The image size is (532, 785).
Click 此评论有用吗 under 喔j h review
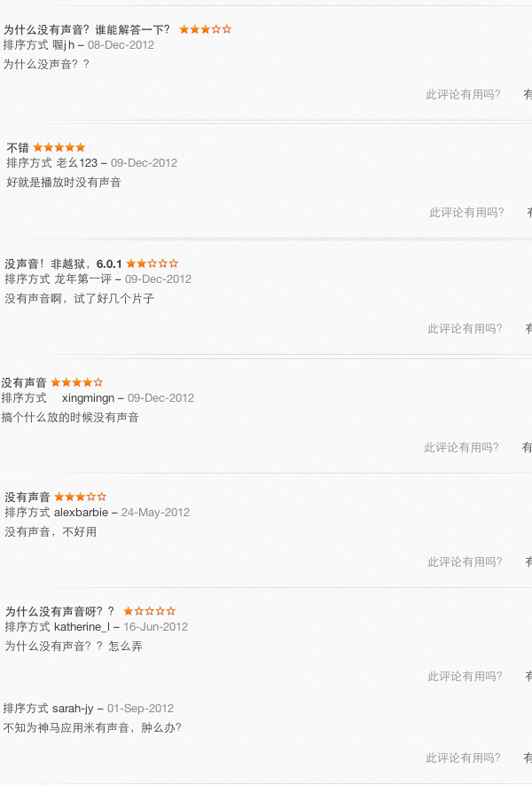pyautogui.click(x=463, y=95)
